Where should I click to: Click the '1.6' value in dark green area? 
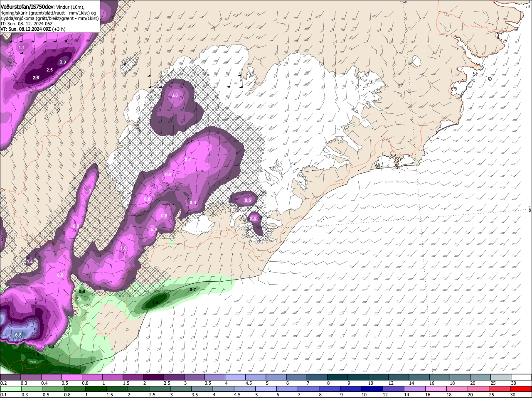[36, 354]
